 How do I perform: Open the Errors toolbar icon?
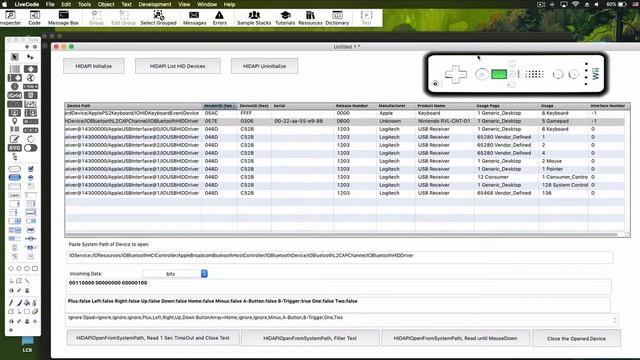point(219,18)
